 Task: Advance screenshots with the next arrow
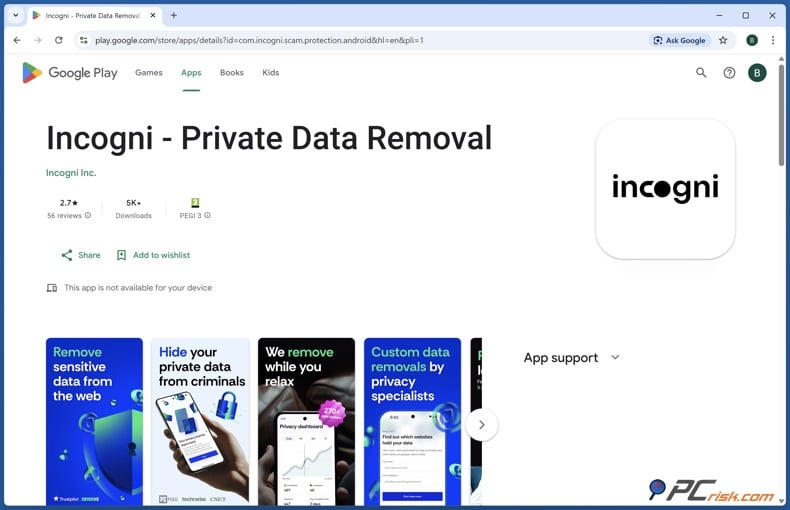[x=482, y=425]
